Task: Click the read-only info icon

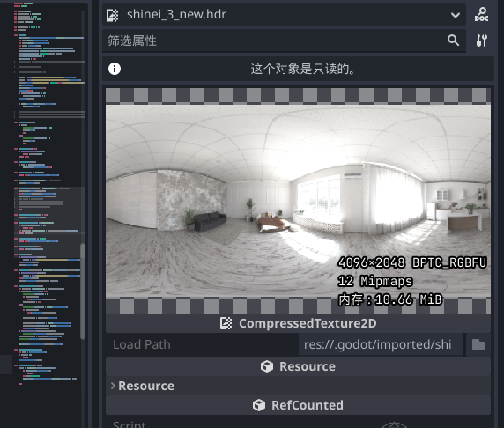Action: pos(115,69)
